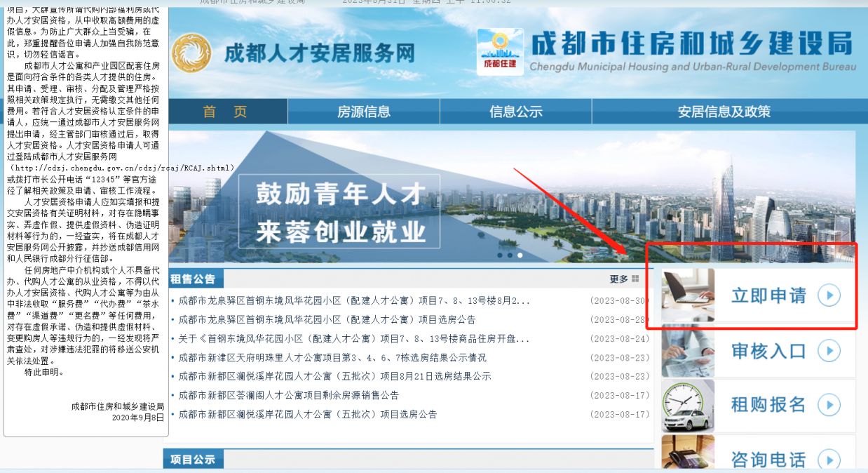Select the first carousel indicator dot
Viewport: 868px width, 473px height.
pos(500,255)
